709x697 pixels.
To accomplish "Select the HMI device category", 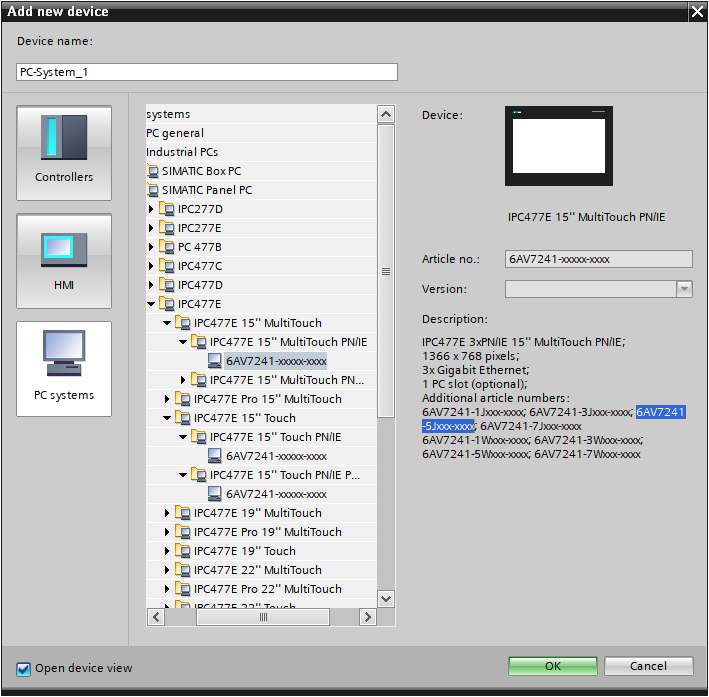I will point(64,261).
